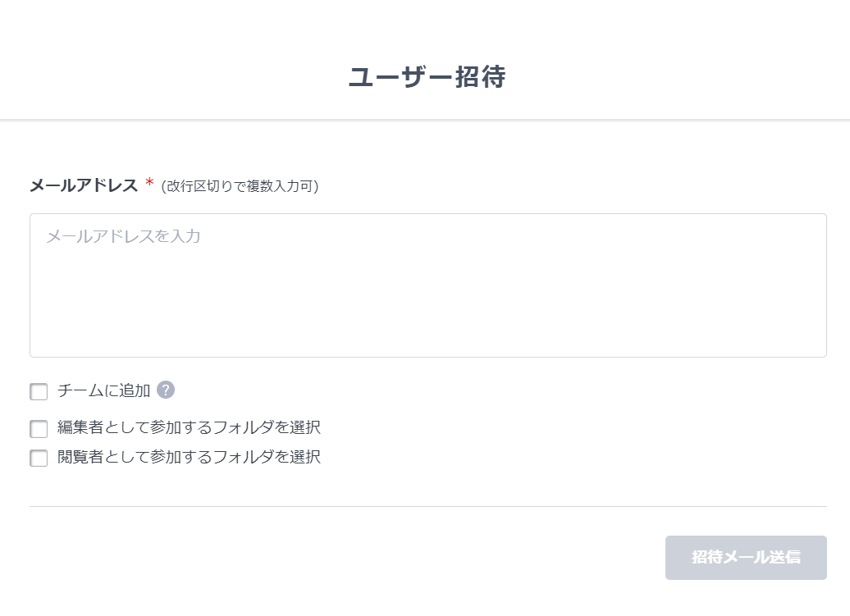Select the 招待メール送信 button

coord(745,558)
